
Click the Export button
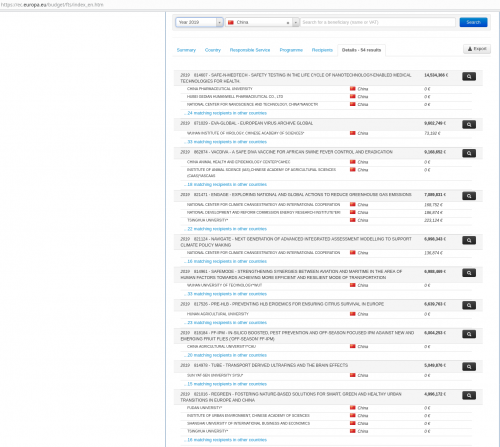[x=477, y=49]
